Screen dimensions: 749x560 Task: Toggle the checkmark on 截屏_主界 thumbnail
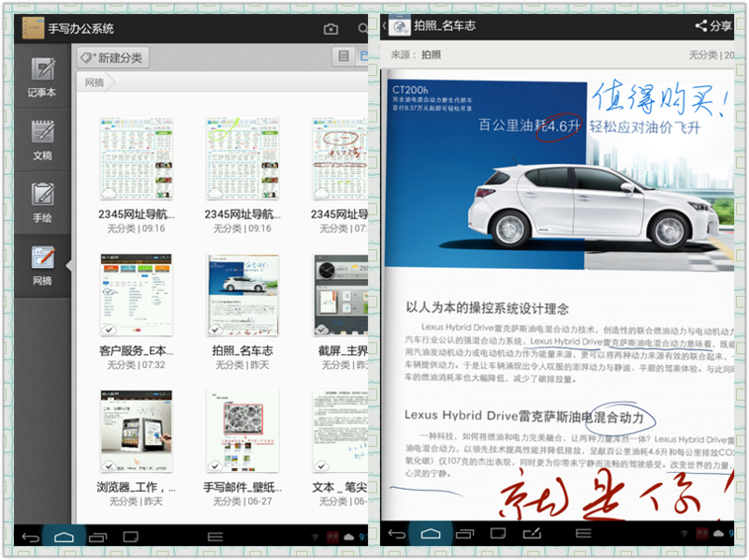[321, 330]
